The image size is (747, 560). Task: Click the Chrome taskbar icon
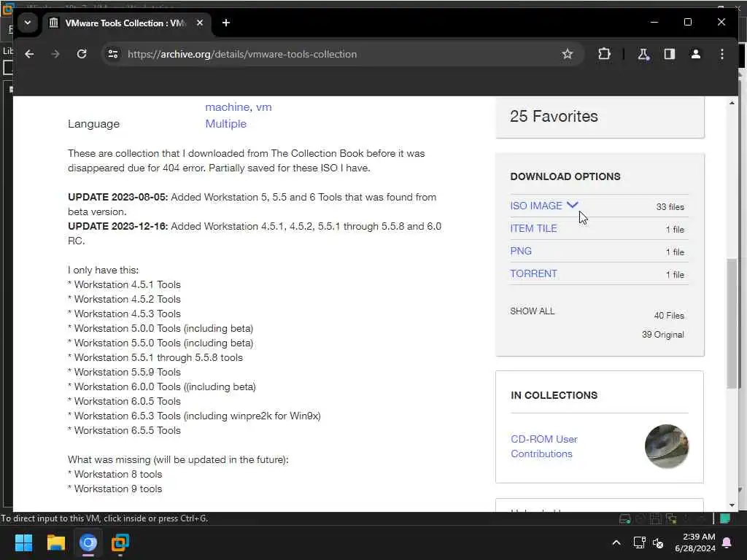tap(88, 542)
